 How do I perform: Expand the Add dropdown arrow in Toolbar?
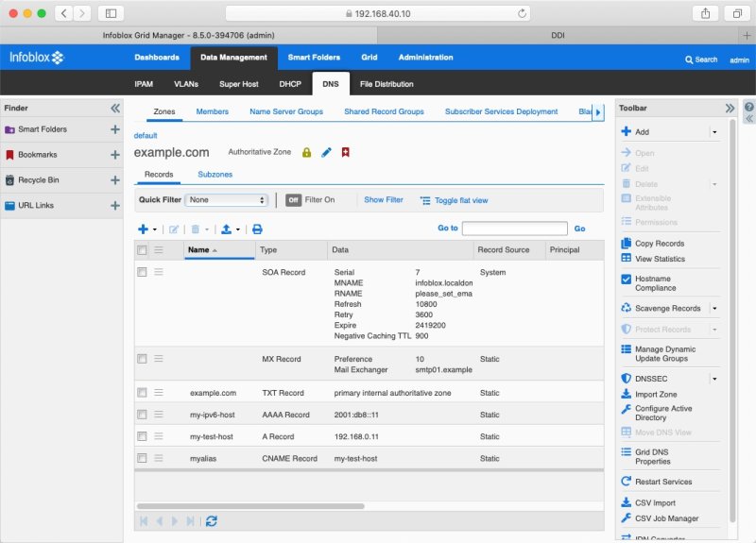pyautogui.click(x=714, y=132)
